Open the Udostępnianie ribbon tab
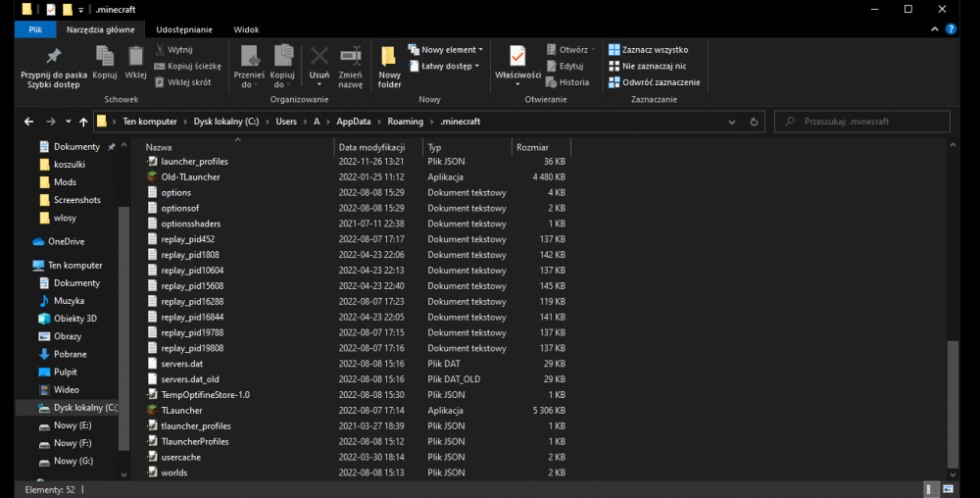 point(185,29)
